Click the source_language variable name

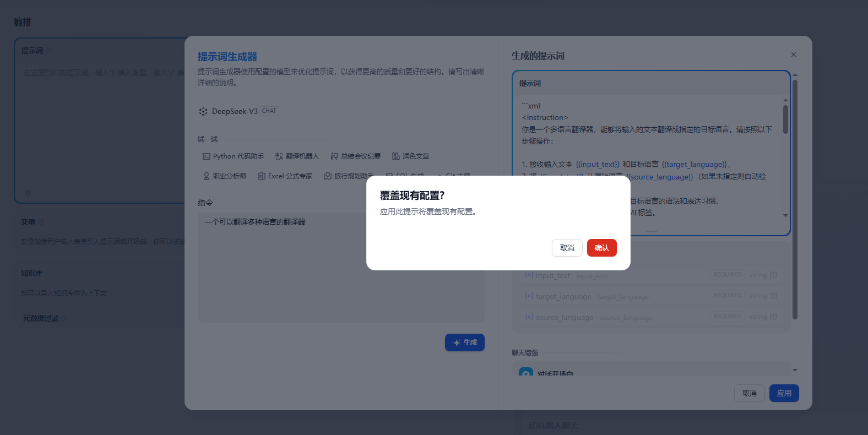[565, 317]
